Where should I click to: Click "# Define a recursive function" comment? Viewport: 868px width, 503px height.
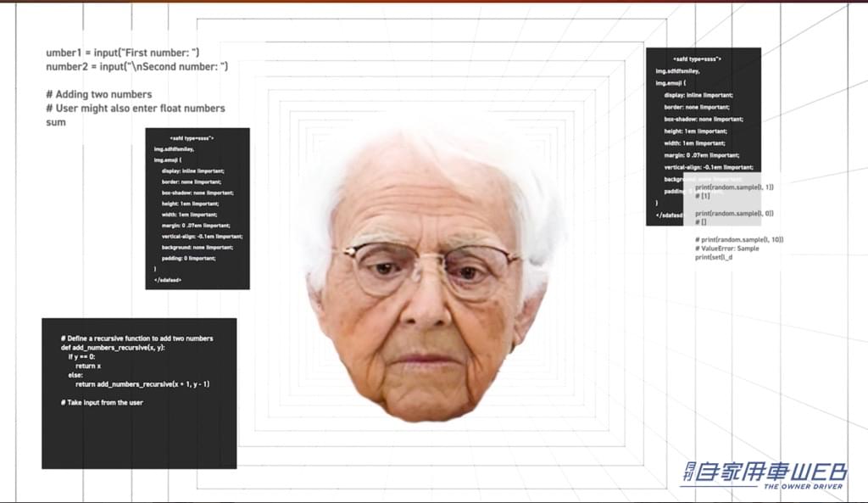(136, 338)
